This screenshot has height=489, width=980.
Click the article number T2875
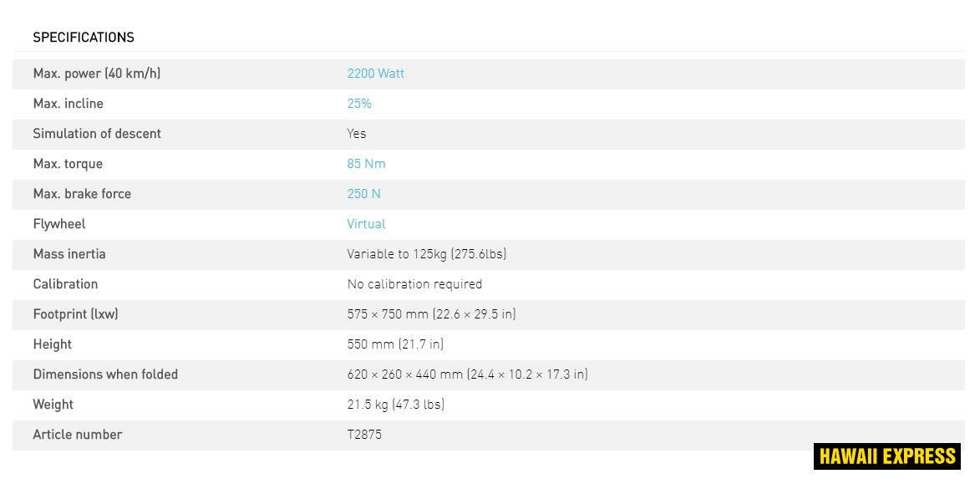point(364,435)
